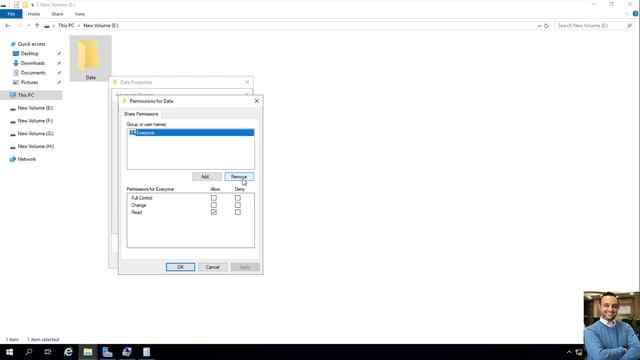Close the Permissions for Data dialog
Viewport: 640px width, 360px height.
pyautogui.click(x=256, y=101)
